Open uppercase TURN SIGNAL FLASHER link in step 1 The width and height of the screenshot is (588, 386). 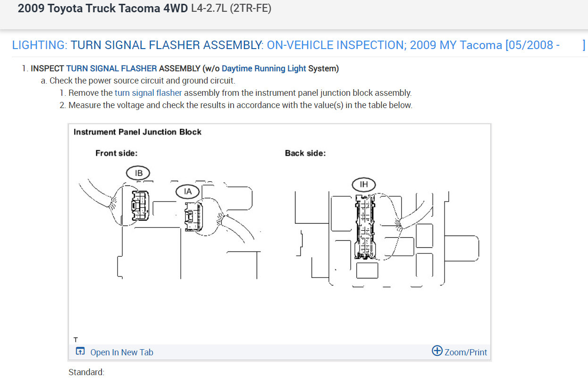111,68
